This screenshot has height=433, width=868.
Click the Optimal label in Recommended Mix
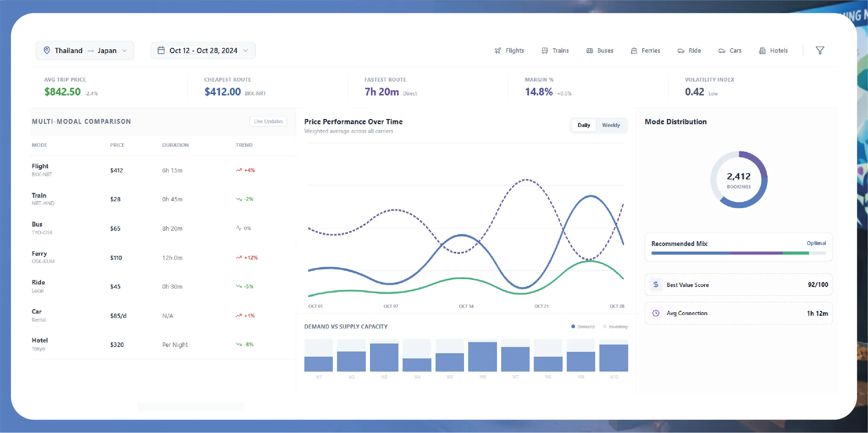click(x=816, y=243)
